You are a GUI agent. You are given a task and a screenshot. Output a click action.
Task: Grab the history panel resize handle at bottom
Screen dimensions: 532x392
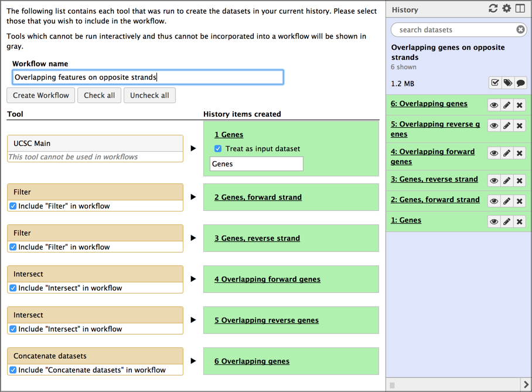[392, 385]
